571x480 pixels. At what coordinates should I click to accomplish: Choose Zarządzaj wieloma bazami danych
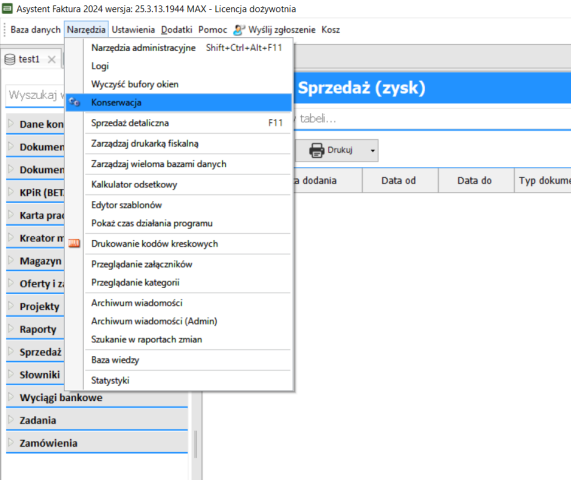click(x=179, y=164)
